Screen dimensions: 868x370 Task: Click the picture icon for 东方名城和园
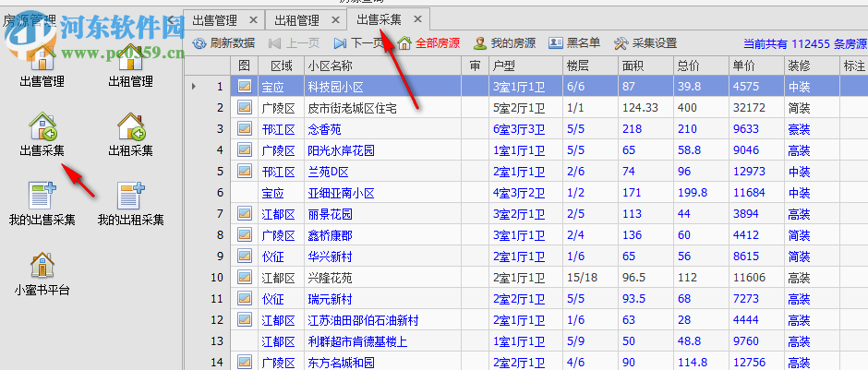244,363
